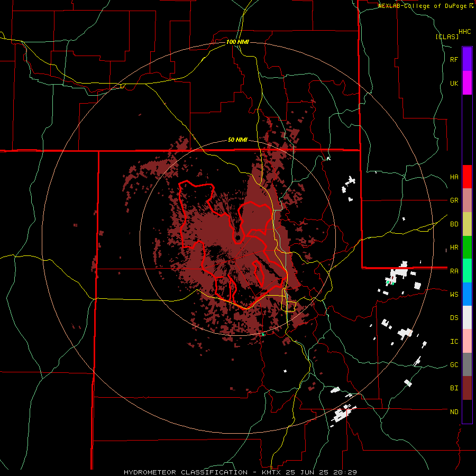
Task: Pick the mint green RA color swatch
Action: 467,271
